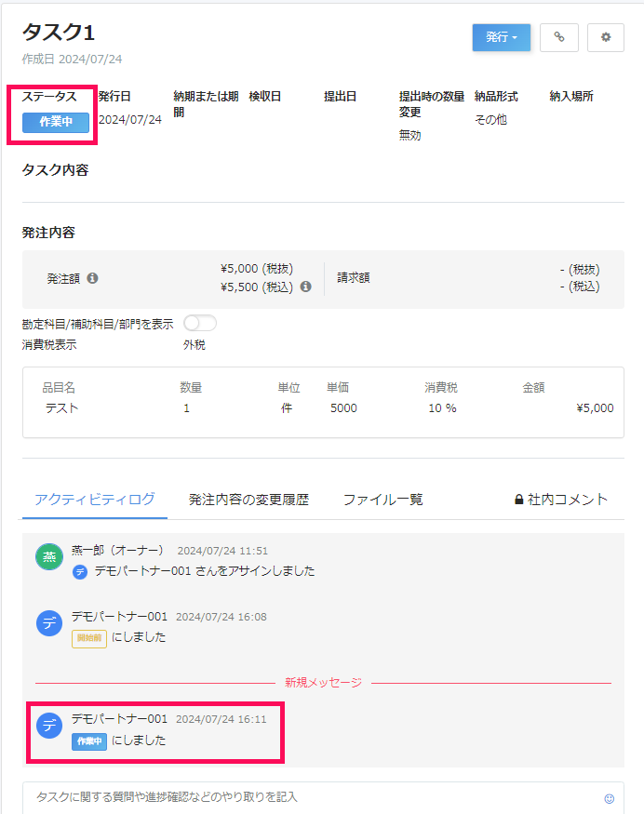Click the 作成日 2024/07/24 text
Viewport: 644px width, 814px height.
point(73,60)
